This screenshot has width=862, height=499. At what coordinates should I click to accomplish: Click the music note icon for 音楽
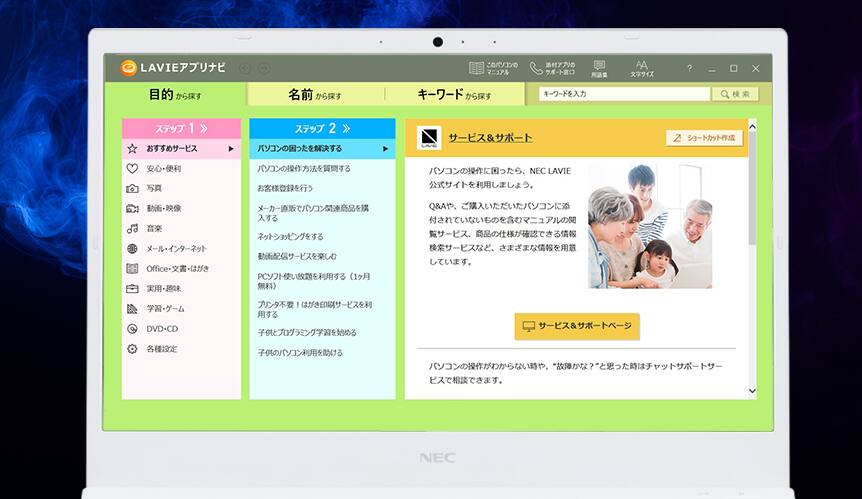tap(132, 228)
